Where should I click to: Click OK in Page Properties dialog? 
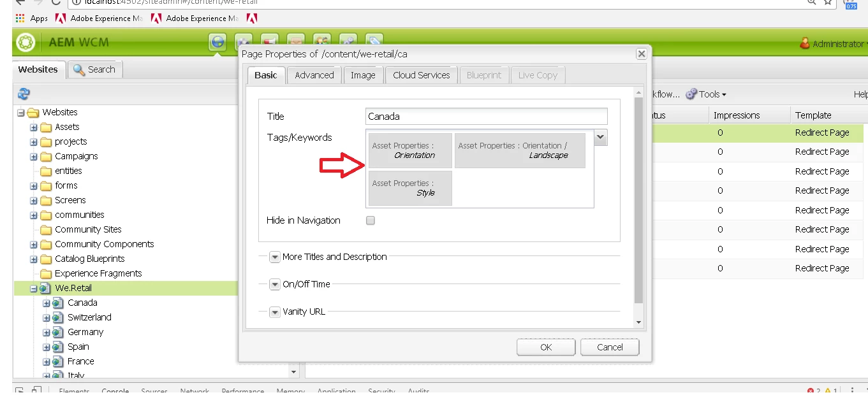546,347
